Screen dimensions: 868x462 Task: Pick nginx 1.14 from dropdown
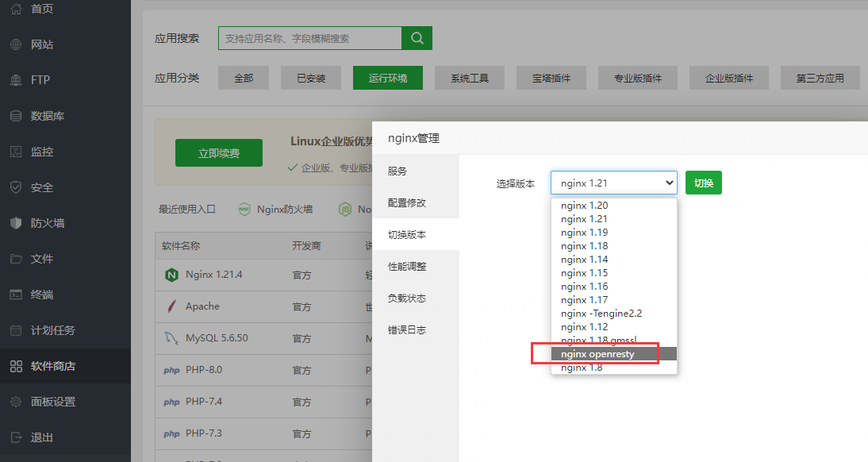pos(614,260)
